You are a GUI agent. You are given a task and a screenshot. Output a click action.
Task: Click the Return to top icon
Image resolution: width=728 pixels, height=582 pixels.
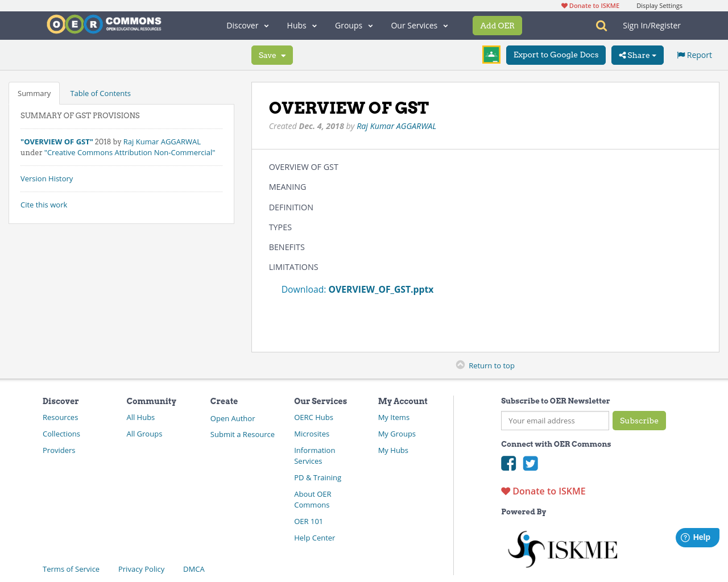point(460,364)
